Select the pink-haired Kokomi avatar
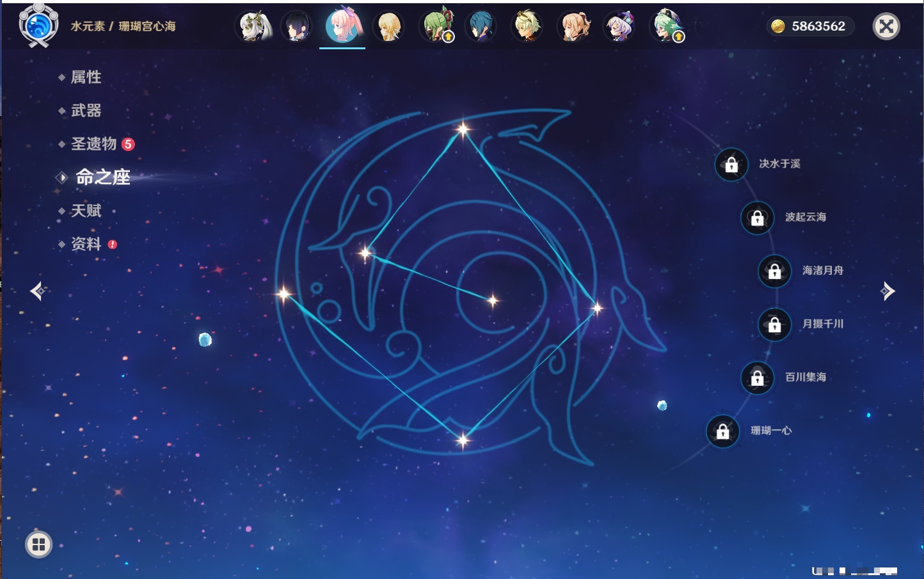This screenshot has height=579, width=924. tap(343, 25)
